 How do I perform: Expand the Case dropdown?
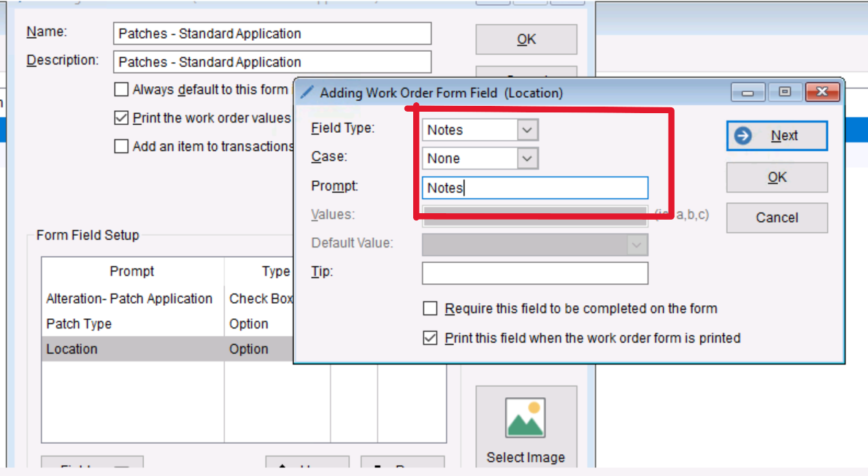527,158
